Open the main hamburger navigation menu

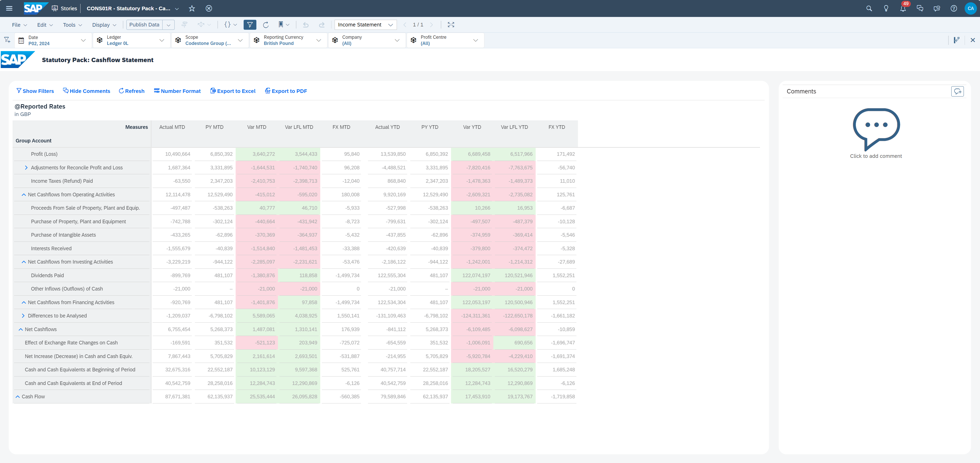[9, 8]
